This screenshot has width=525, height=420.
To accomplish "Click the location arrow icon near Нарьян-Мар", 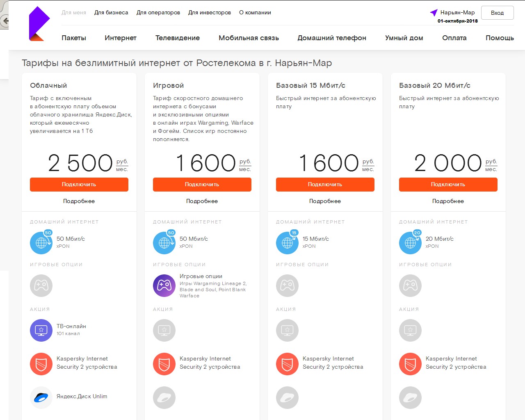I will (434, 13).
